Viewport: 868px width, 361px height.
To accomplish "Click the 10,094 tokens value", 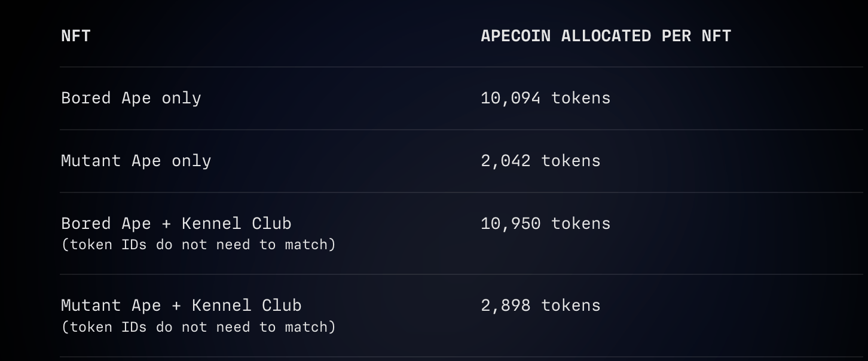I will pyautogui.click(x=545, y=98).
